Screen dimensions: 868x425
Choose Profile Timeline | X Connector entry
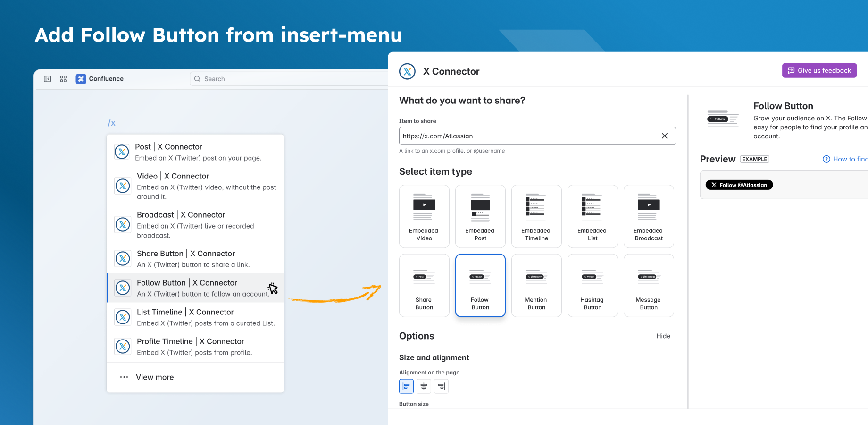coord(195,347)
